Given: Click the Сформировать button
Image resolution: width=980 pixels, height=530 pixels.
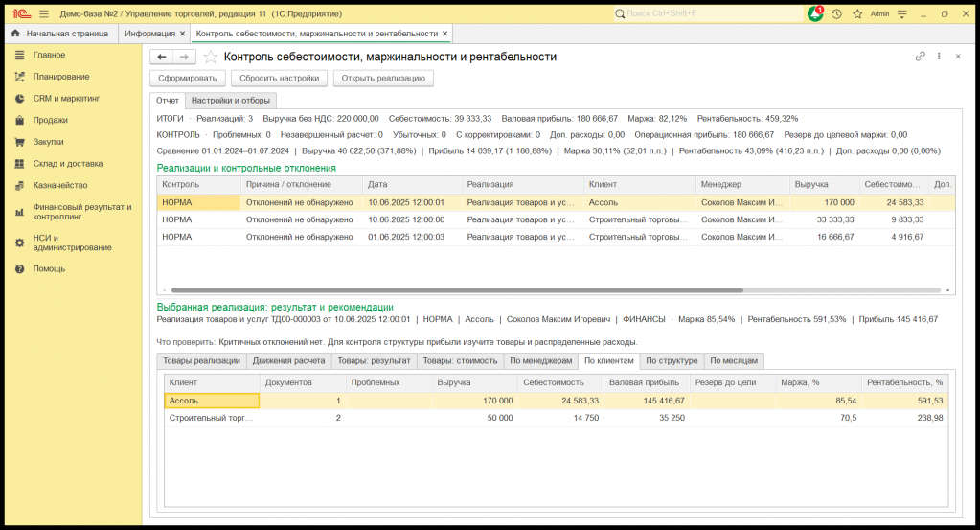Looking at the screenshot, I should tap(188, 79).
